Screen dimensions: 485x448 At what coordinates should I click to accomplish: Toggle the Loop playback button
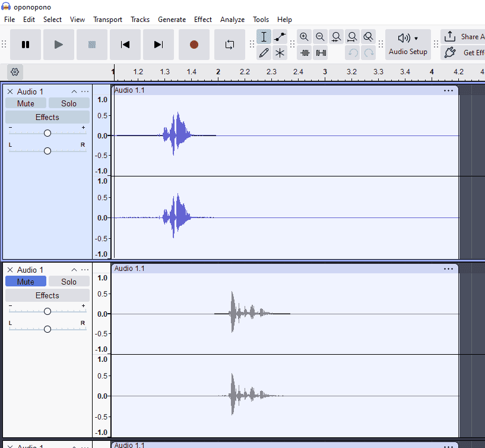pyautogui.click(x=230, y=45)
